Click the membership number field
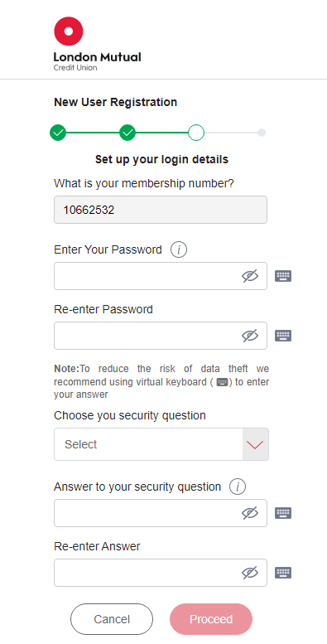 coord(161,210)
